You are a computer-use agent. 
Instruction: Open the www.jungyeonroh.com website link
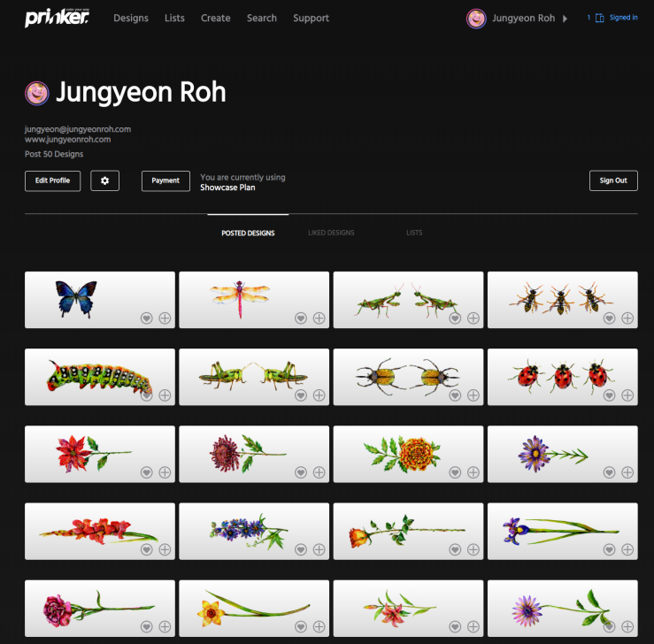coord(67,139)
